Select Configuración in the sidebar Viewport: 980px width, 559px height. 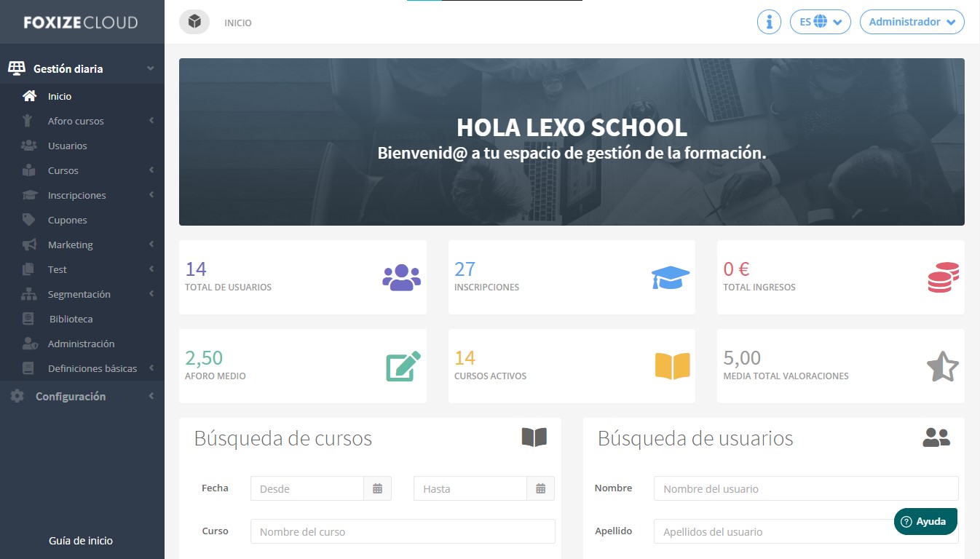(x=68, y=396)
